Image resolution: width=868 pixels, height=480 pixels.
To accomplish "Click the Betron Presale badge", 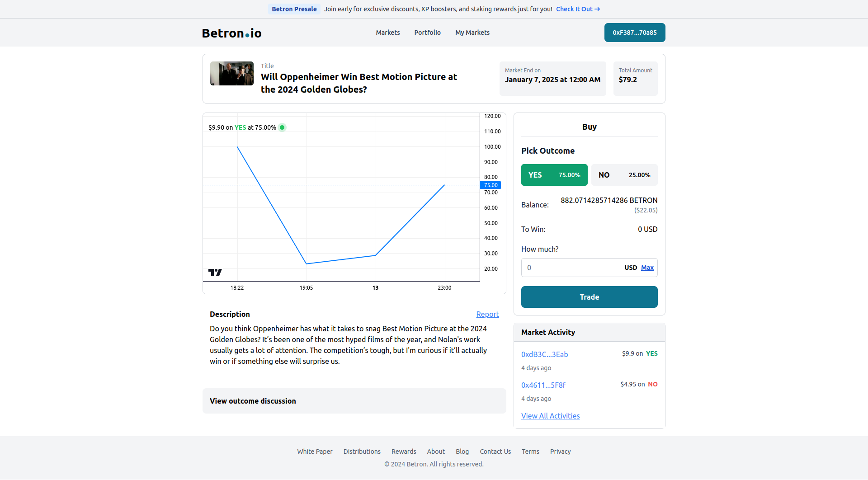I will tap(294, 9).
